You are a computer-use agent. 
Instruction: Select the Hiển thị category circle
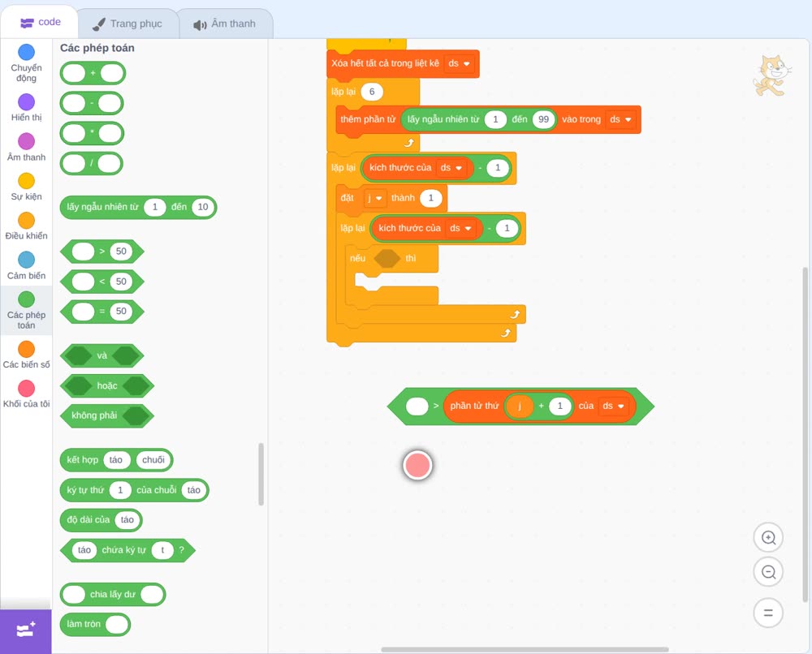27,102
